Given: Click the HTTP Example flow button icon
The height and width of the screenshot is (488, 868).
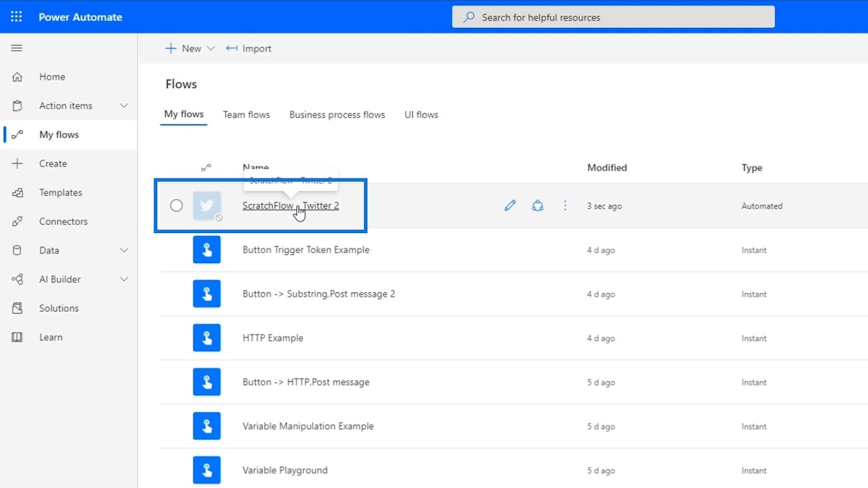Looking at the screenshot, I should click(x=207, y=338).
